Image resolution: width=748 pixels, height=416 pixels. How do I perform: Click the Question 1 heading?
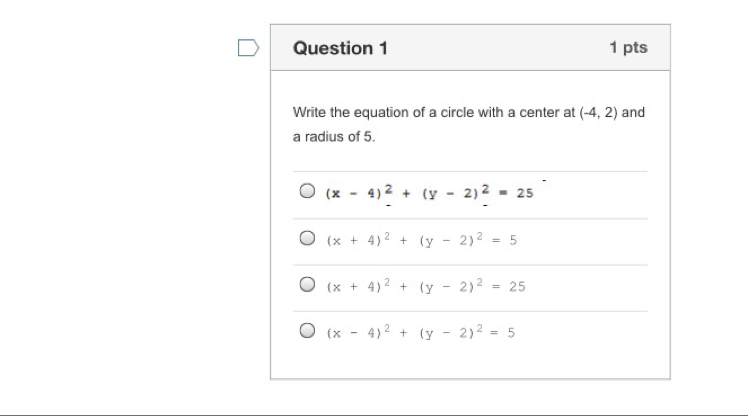point(340,48)
